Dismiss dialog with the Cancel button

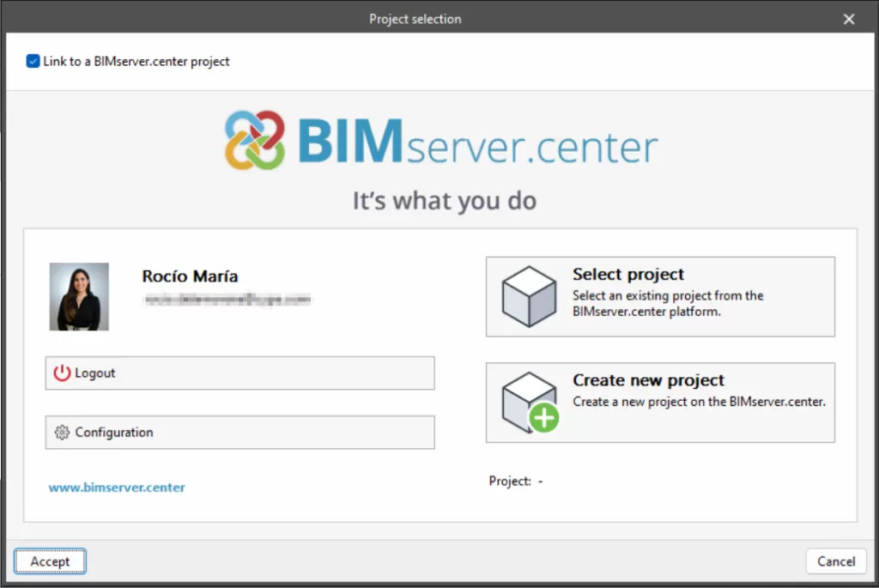pyautogui.click(x=836, y=561)
